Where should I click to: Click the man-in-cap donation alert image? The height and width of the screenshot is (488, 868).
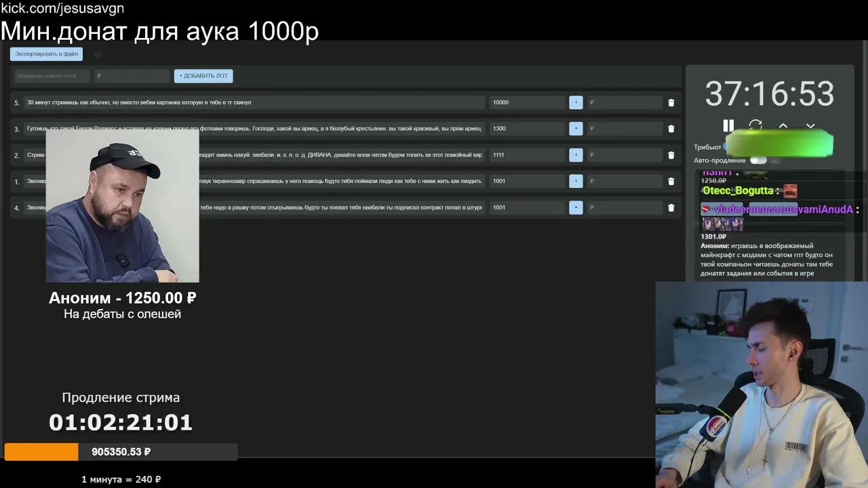click(123, 205)
